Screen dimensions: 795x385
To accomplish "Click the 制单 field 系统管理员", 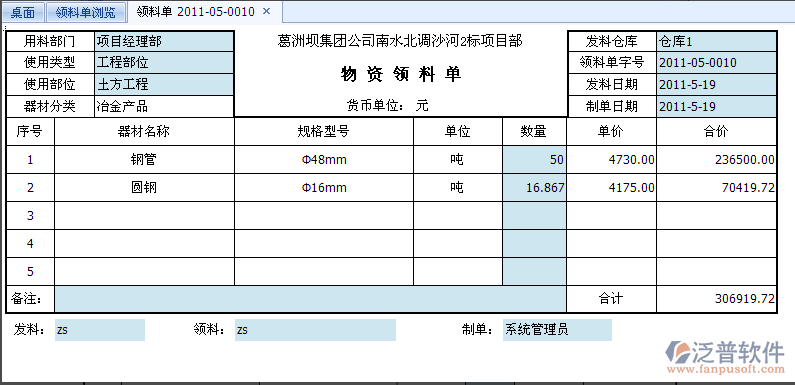I will (x=557, y=330).
